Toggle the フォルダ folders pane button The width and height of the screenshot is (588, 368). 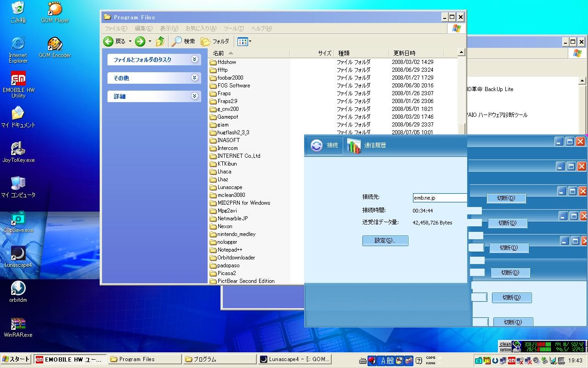coord(215,41)
